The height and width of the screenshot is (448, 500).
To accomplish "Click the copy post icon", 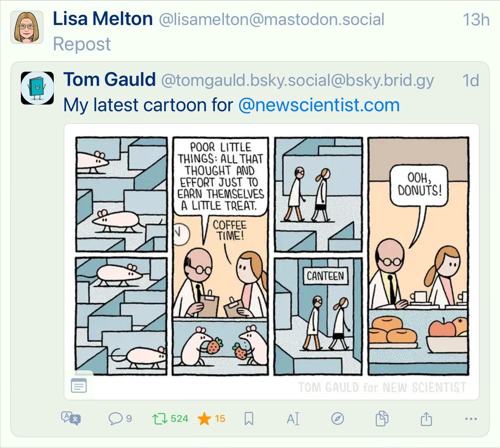I will (x=382, y=419).
